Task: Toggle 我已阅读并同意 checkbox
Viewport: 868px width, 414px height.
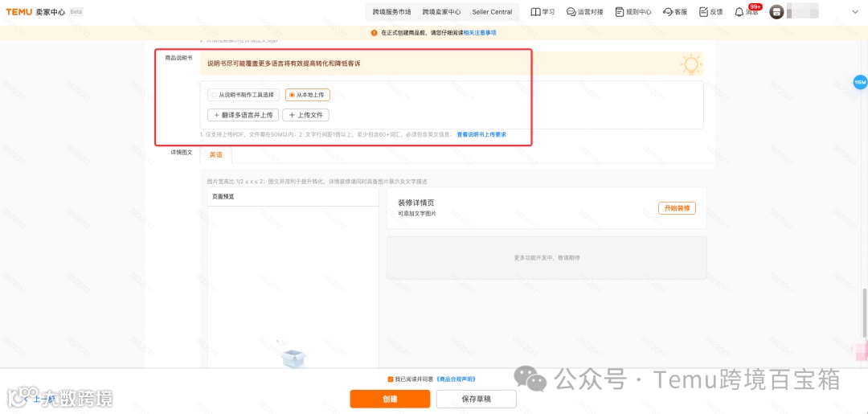Action: coord(391,379)
